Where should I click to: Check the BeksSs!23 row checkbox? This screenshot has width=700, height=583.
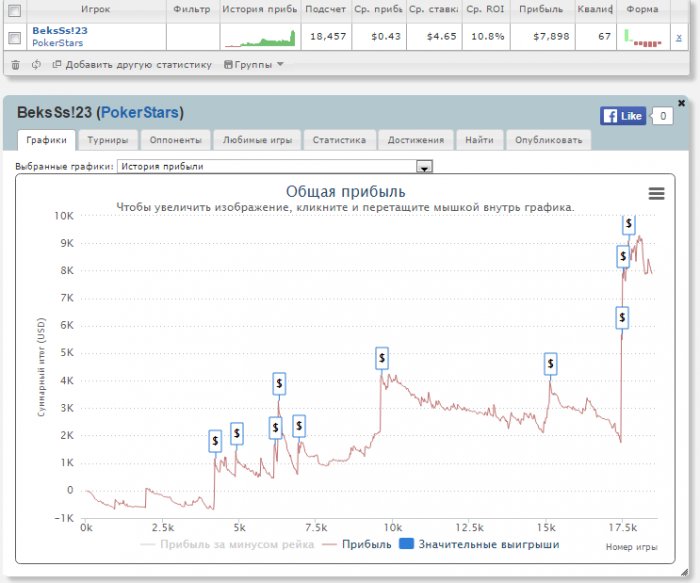(14, 37)
